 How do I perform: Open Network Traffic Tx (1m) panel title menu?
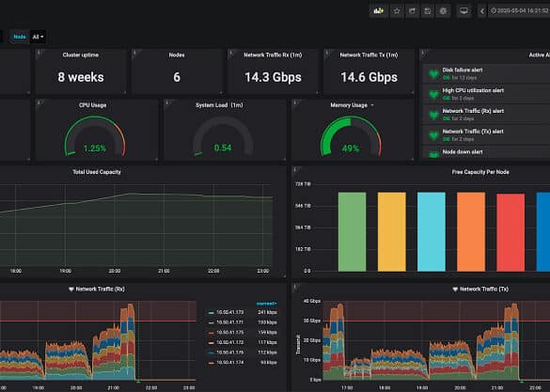369,55
